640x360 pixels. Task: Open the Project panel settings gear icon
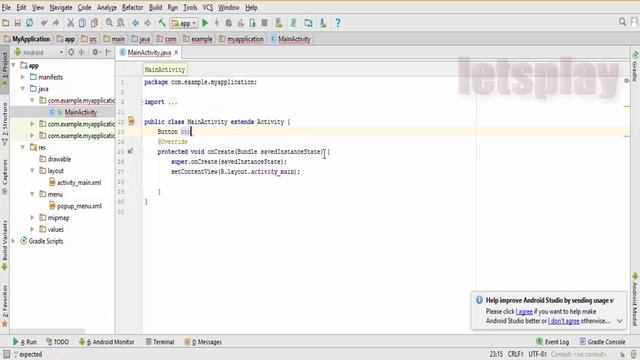[x=96, y=52]
